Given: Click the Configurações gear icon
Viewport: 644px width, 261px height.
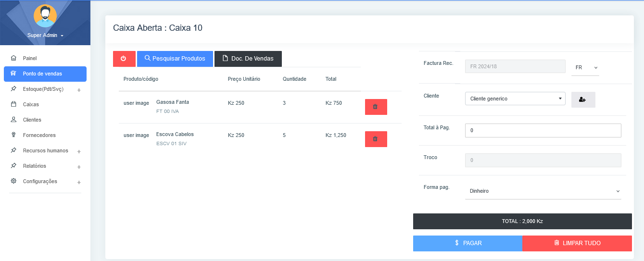Looking at the screenshot, I should pos(13,181).
